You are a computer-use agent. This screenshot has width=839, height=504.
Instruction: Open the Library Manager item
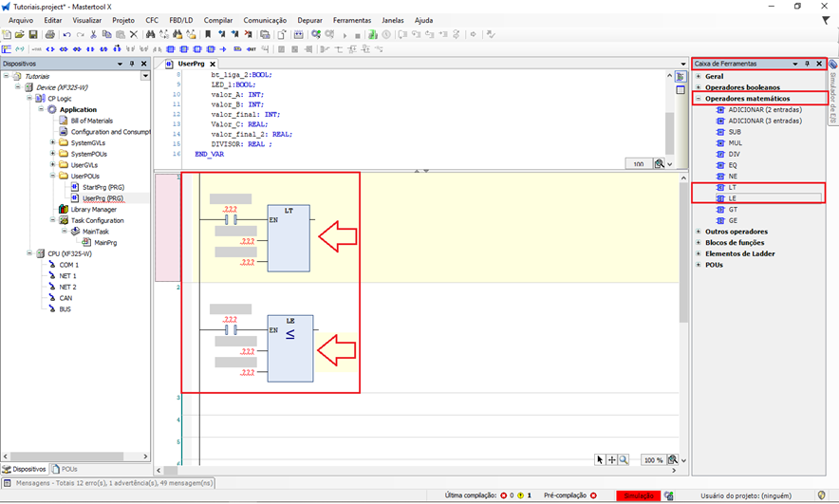93,209
